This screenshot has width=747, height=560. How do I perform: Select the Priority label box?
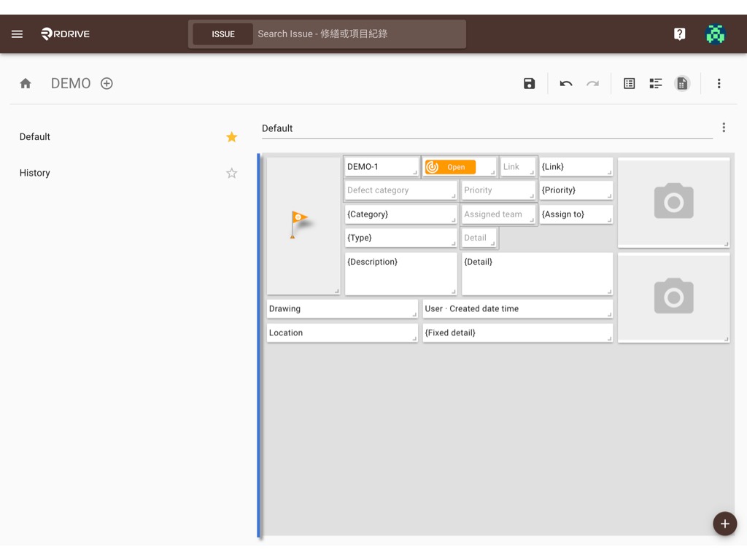tap(498, 190)
